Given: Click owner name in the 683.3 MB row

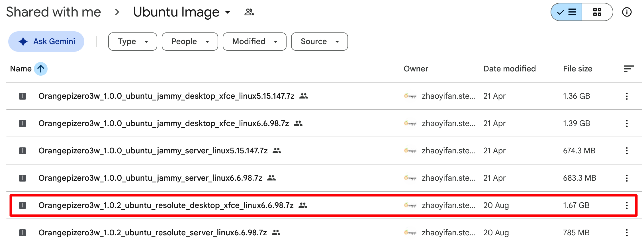Looking at the screenshot, I should pos(448,178).
